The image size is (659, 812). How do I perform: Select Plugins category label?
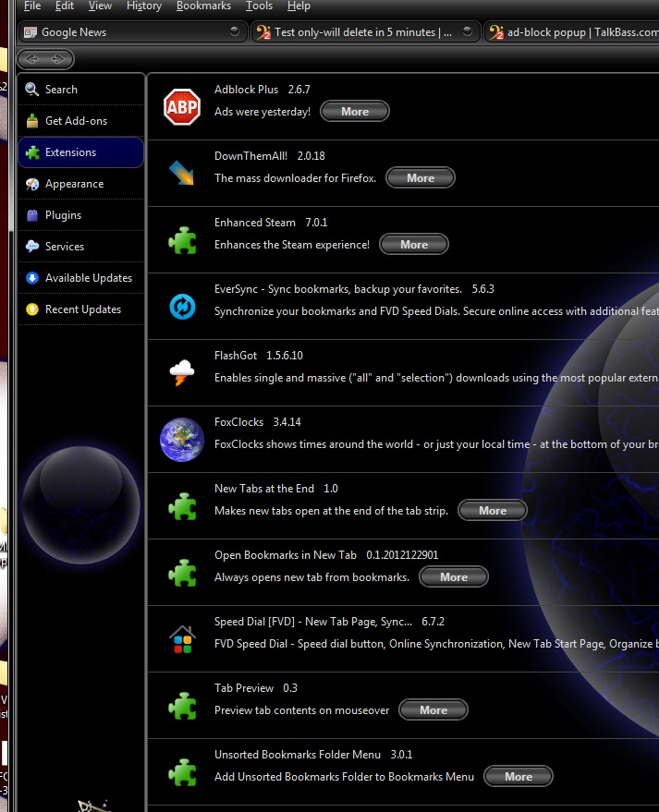click(x=63, y=215)
